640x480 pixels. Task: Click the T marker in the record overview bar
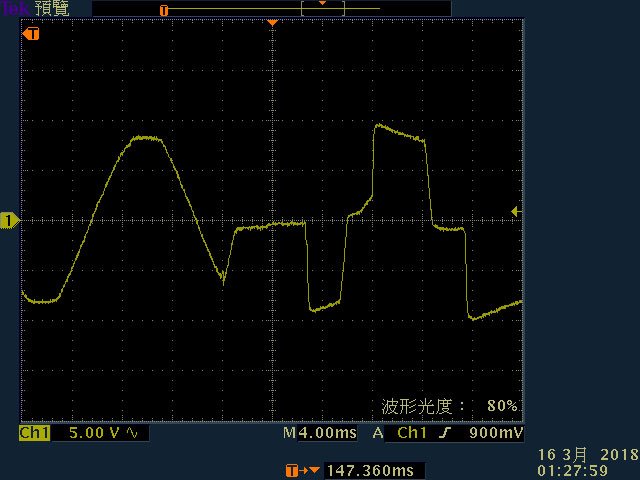[x=164, y=10]
